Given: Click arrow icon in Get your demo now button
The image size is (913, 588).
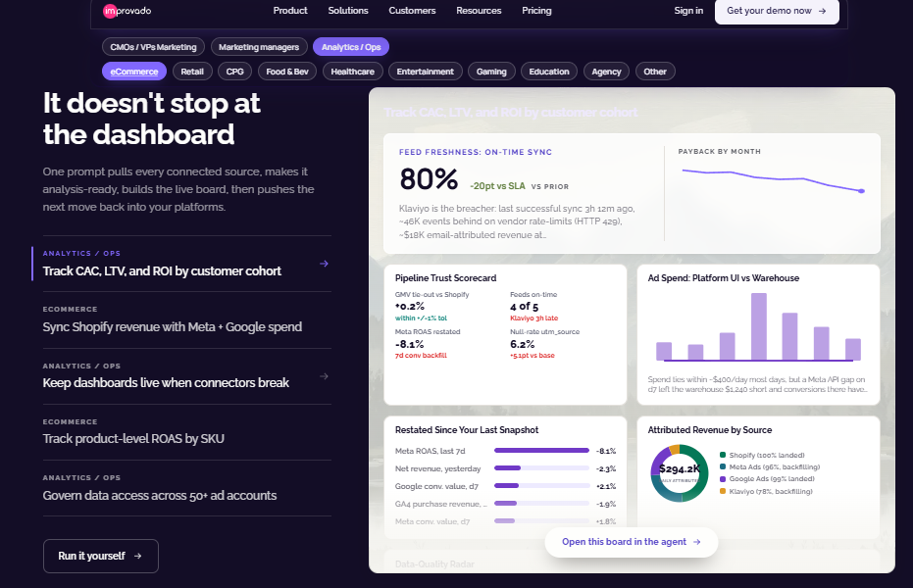Looking at the screenshot, I should [x=822, y=11].
